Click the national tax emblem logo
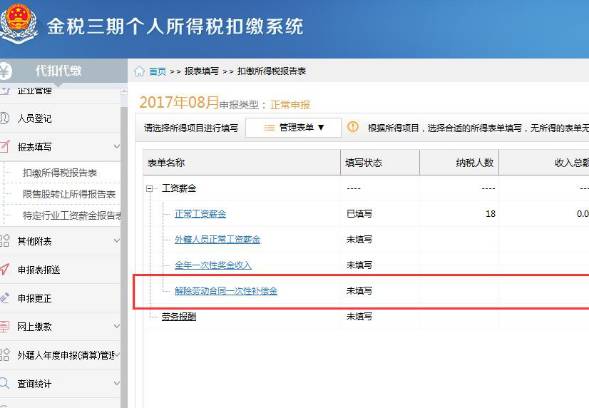 tap(18, 23)
